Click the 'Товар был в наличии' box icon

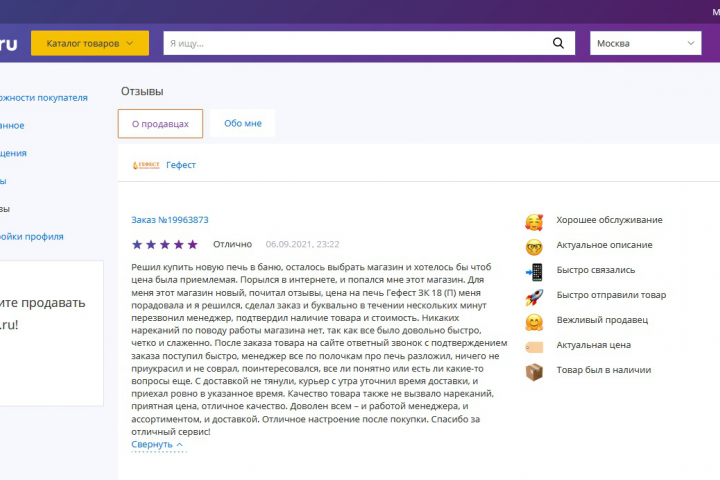click(x=534, y=372)
